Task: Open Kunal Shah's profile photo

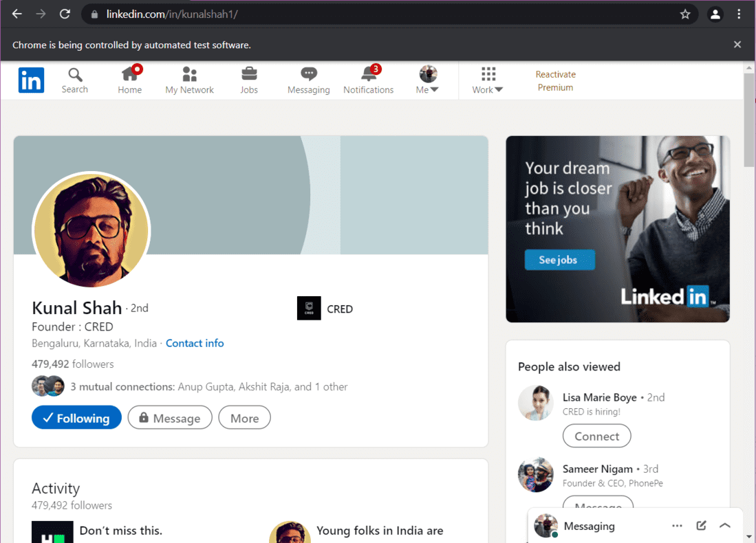Action: point(91,230)
